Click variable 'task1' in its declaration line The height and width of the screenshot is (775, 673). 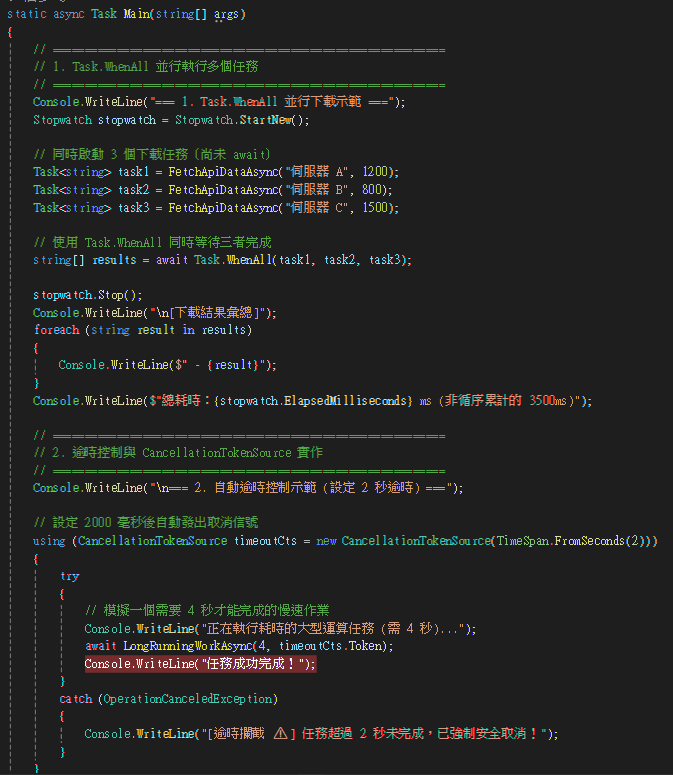click(133, 172)
